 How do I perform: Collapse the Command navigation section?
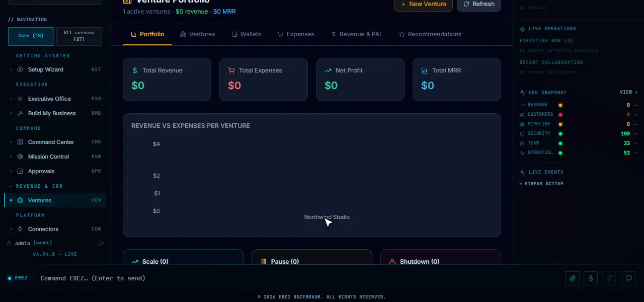25,128
